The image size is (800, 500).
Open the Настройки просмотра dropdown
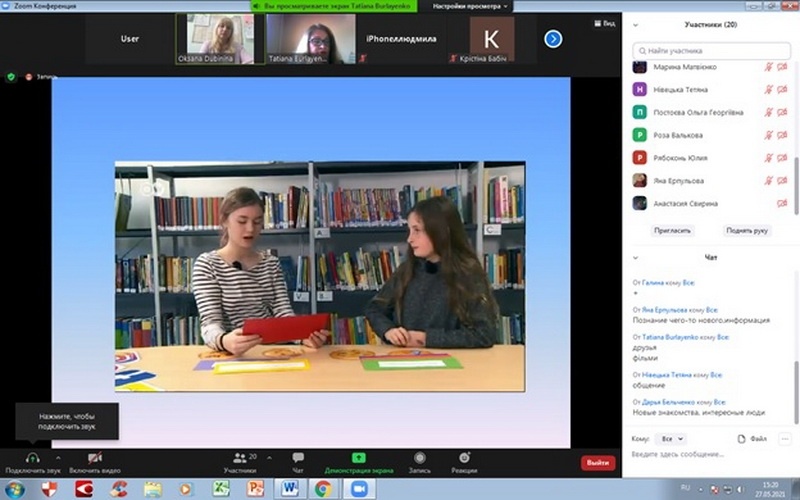tap(470, 6)
